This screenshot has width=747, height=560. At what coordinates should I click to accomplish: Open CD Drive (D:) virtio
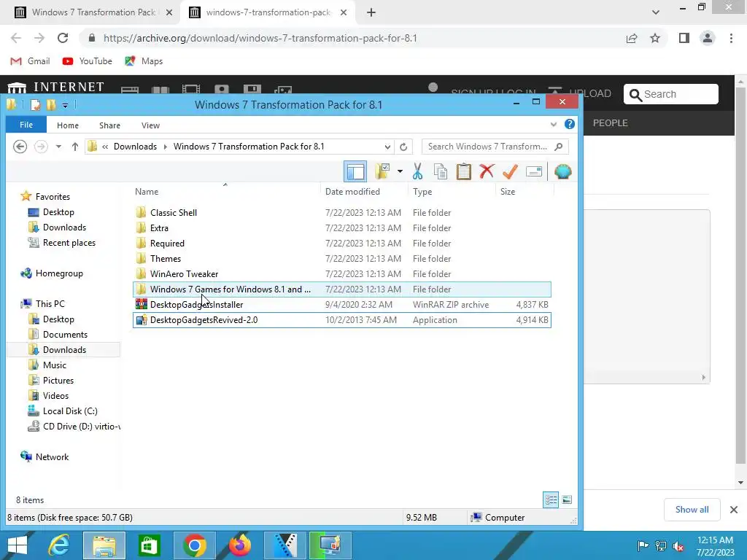[81, 426]
